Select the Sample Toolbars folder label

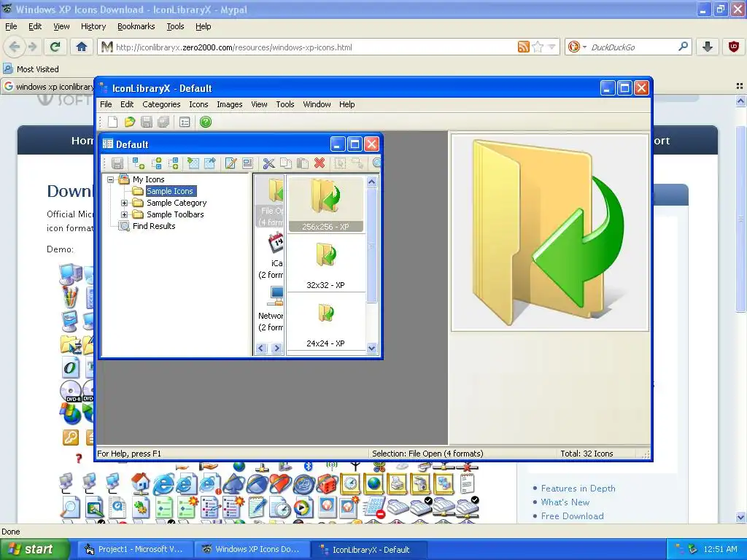[175, 214]
